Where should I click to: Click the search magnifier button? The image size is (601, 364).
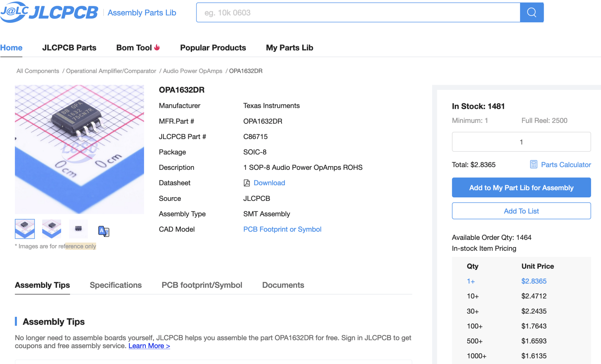531,12
